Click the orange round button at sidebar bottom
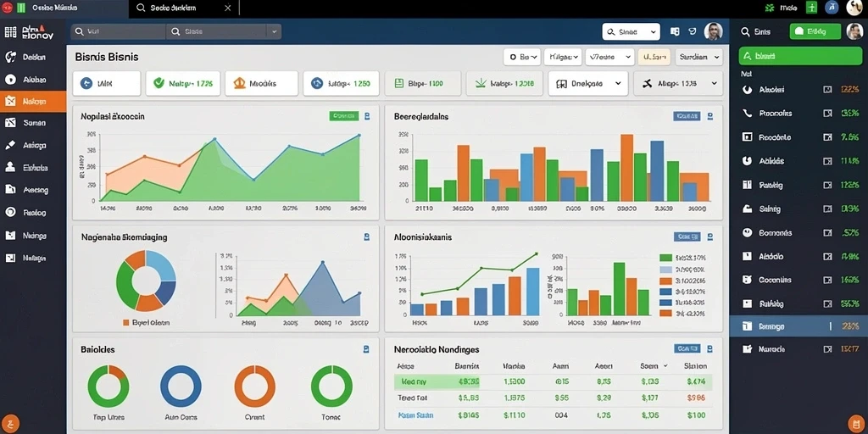This screenshot has height=434, width=868. click(10, 423)
